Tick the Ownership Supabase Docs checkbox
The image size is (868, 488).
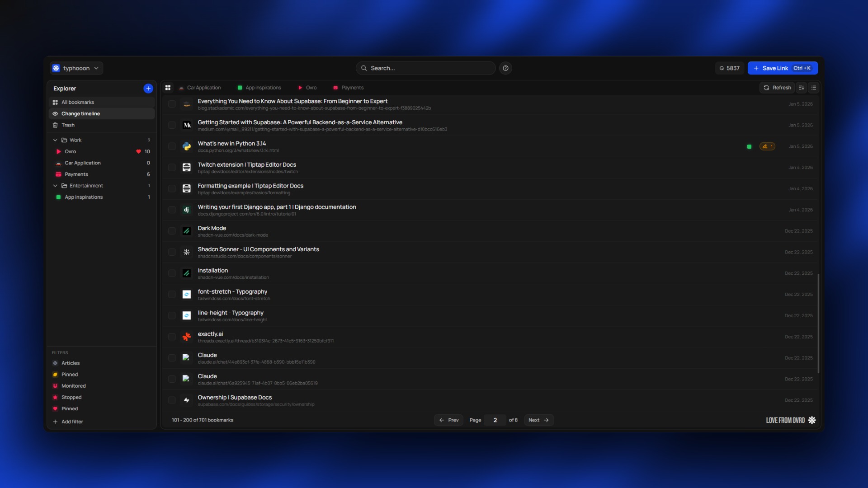(x=172, y=400)
